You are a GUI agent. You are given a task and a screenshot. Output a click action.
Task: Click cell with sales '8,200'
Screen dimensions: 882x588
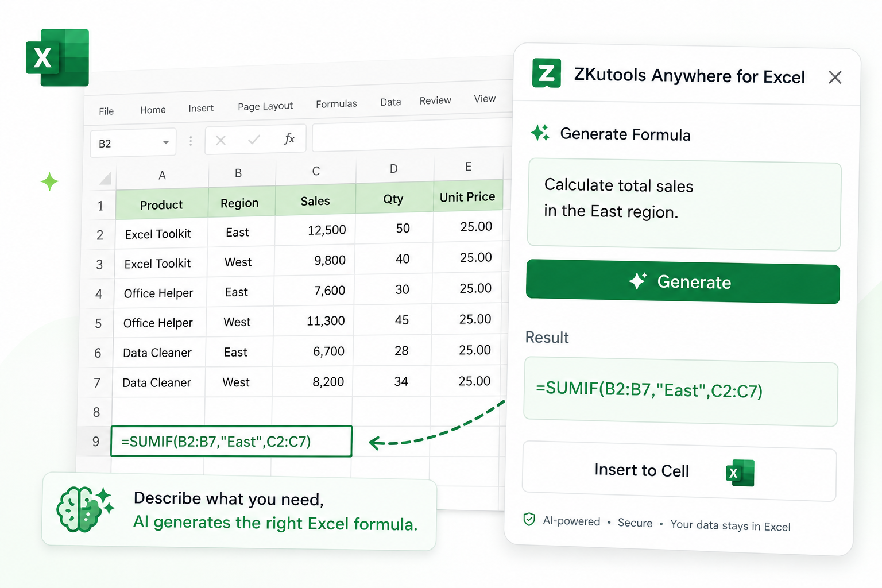(x=312, y=382)
